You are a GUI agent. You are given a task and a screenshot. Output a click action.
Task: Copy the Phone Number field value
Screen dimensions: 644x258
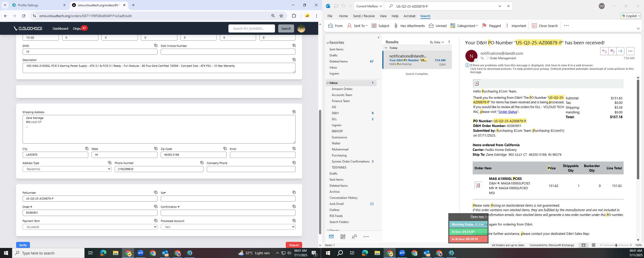[202, 163]
